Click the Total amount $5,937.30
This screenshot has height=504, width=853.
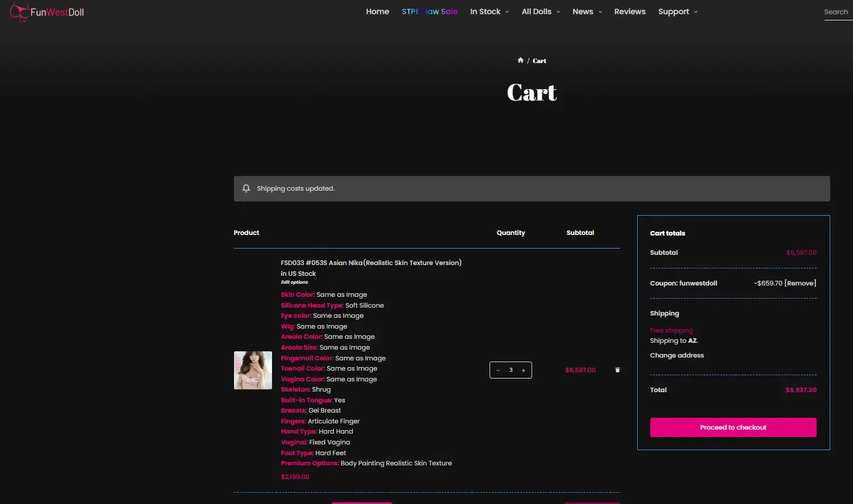(x=801, y=390)
